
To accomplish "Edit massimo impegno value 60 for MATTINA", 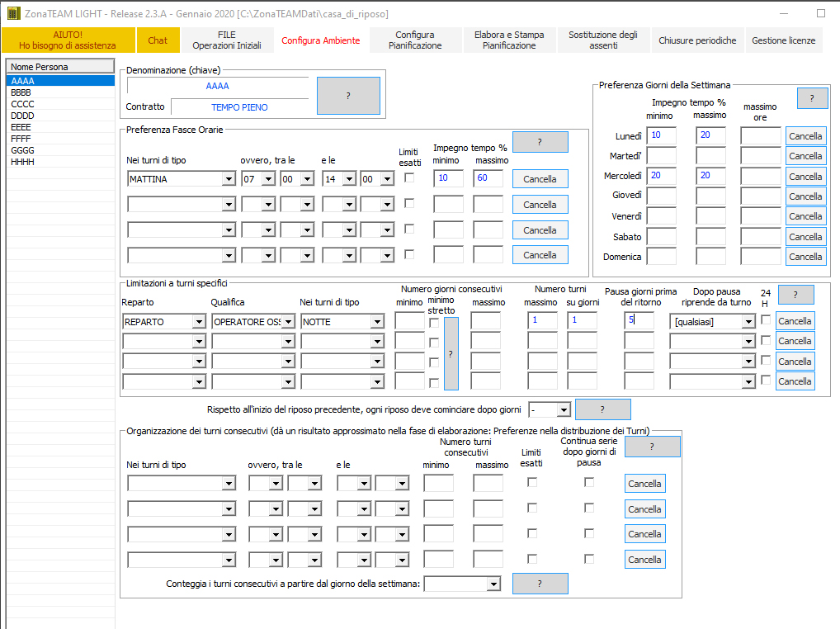I will (488, 178).
